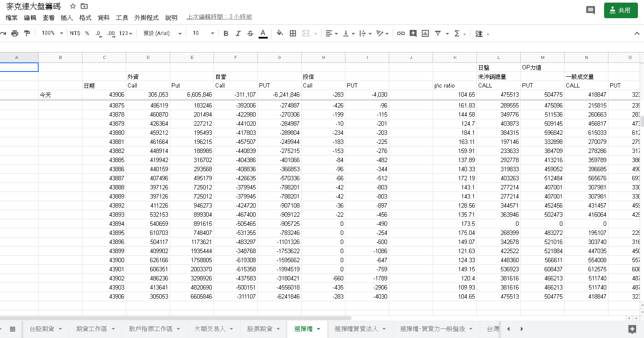Click the print icon

15,33
